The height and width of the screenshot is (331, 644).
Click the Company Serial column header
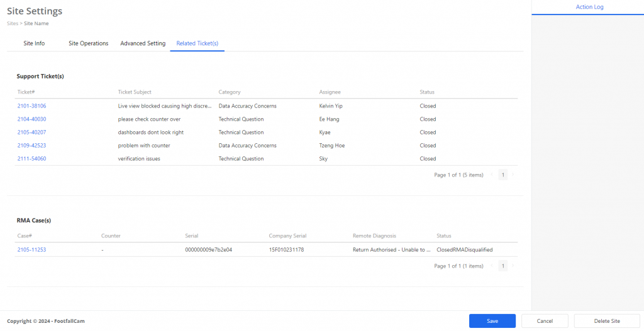pos(287,236)
